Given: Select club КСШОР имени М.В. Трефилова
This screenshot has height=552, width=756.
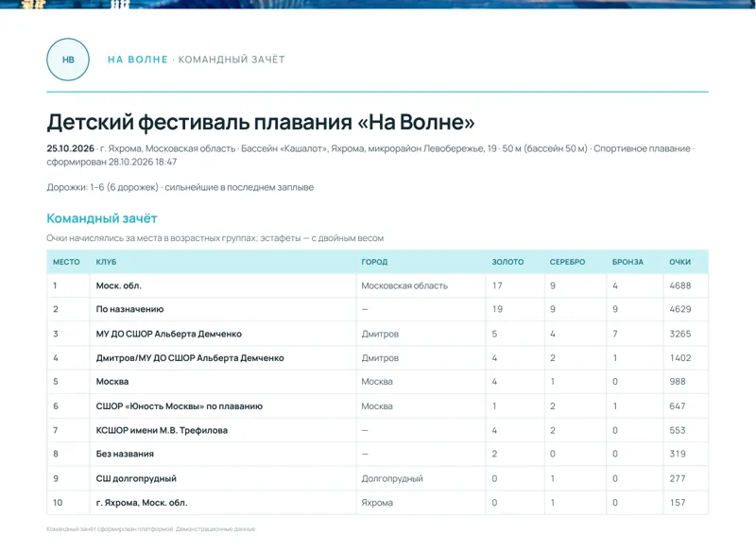Looking at the screenshot, I should click(162, 430).
